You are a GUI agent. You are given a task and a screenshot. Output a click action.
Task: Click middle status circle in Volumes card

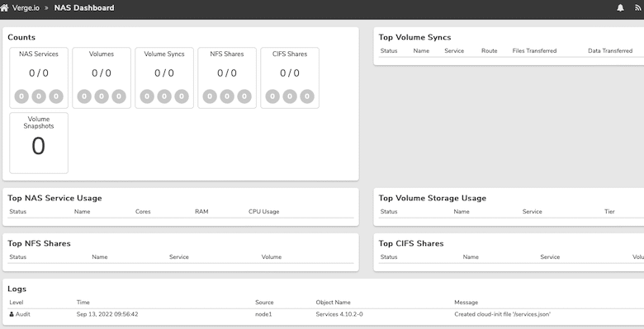(102, 96)
